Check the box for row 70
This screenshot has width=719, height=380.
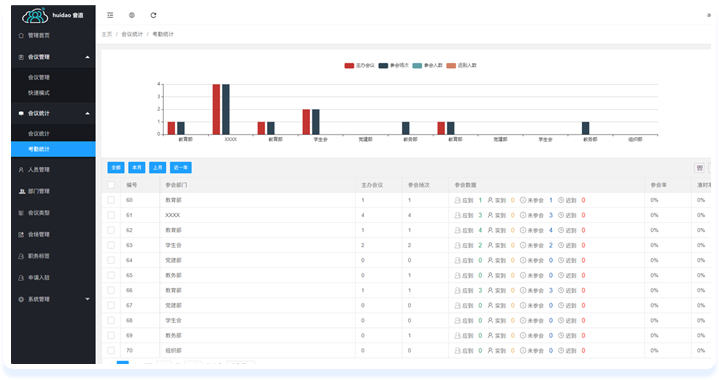111,350
